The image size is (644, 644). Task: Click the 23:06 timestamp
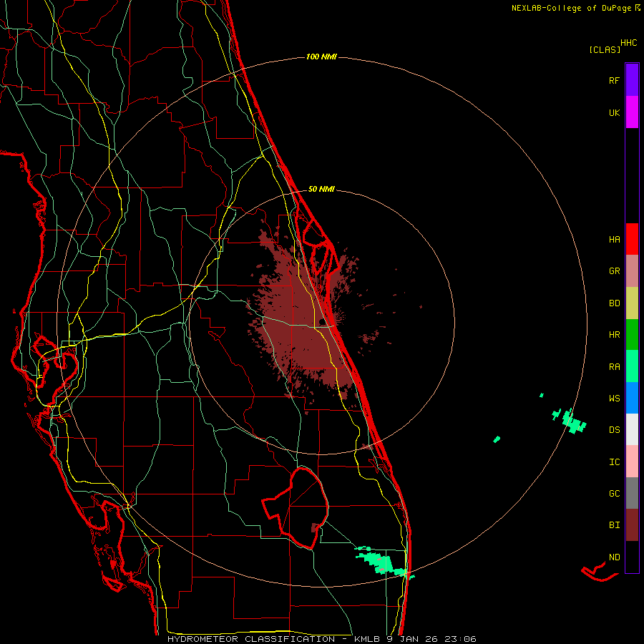(459, 639)
